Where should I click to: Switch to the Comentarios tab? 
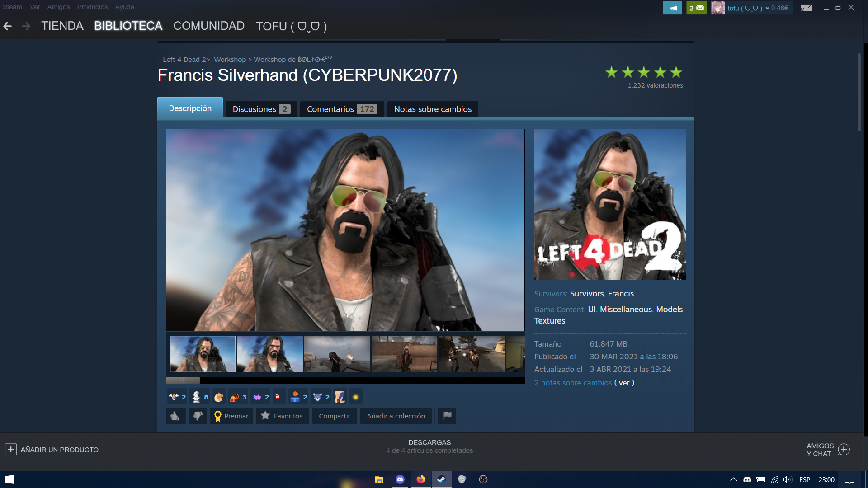(342, 109)
